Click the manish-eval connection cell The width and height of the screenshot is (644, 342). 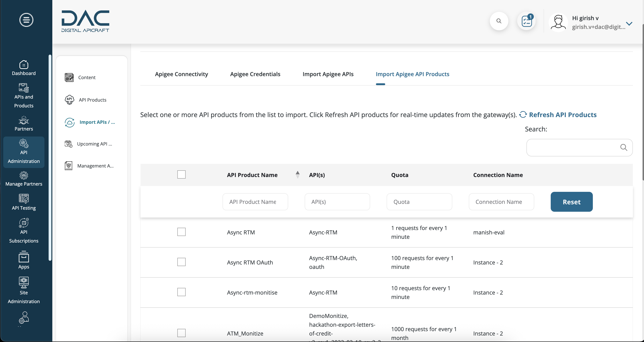pos(488,232)
